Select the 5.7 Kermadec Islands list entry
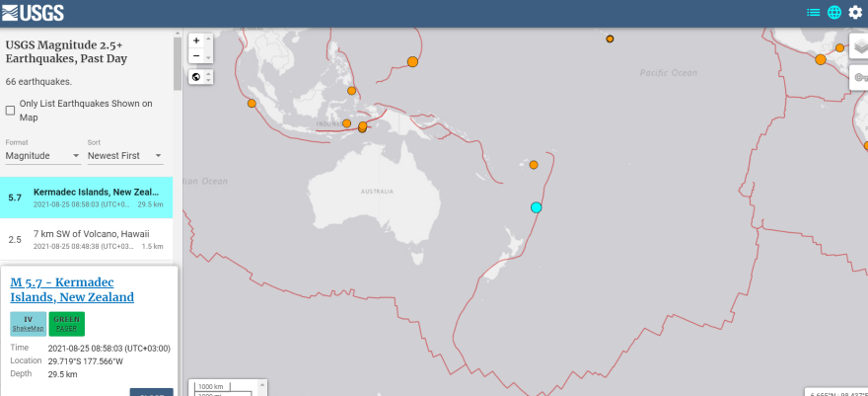Image resolution: width=868 pixels, height=396 pixels. tap(87, 198)
